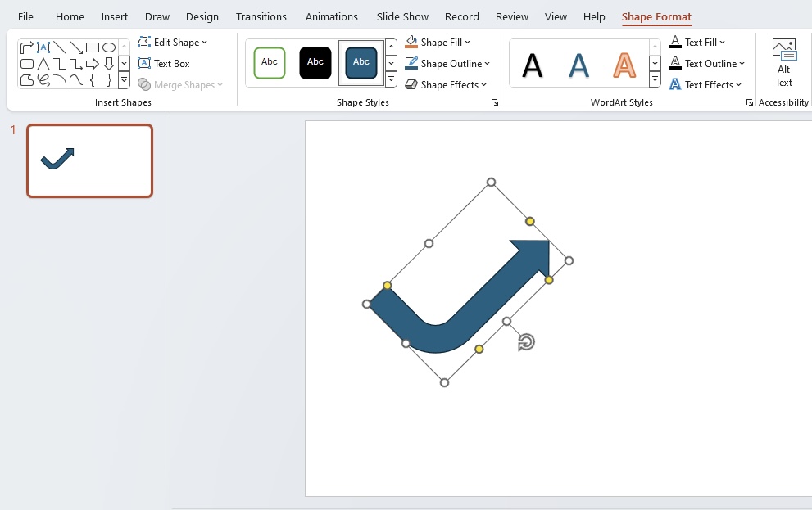Choose the right block arrow shape
The height and width of the screenshot is (510, 812).
pos(92,64)
